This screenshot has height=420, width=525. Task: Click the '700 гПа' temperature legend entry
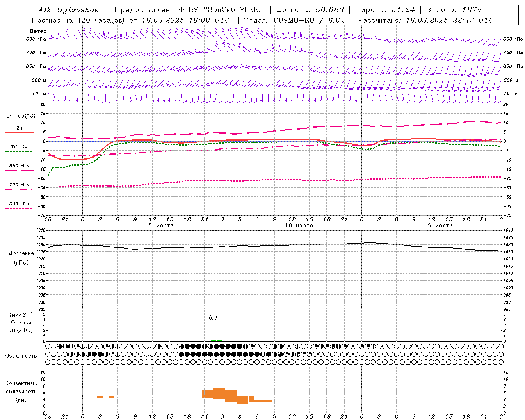click(19, 185)
